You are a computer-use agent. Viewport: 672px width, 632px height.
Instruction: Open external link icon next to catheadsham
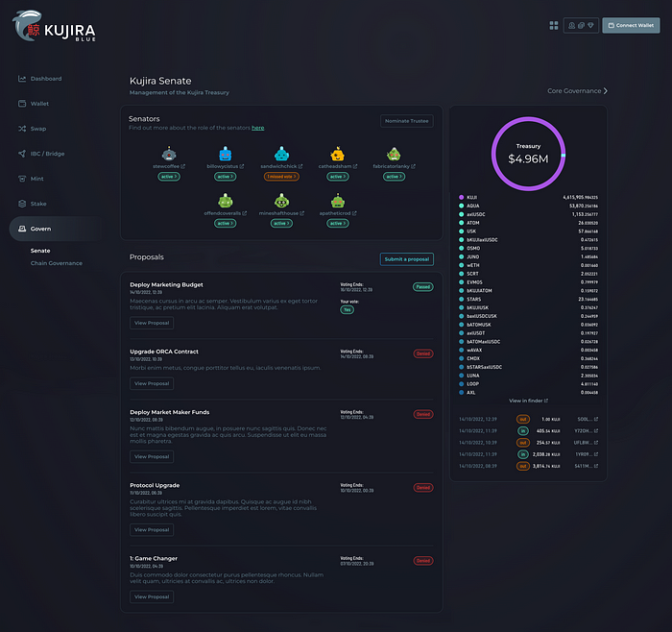355,166
